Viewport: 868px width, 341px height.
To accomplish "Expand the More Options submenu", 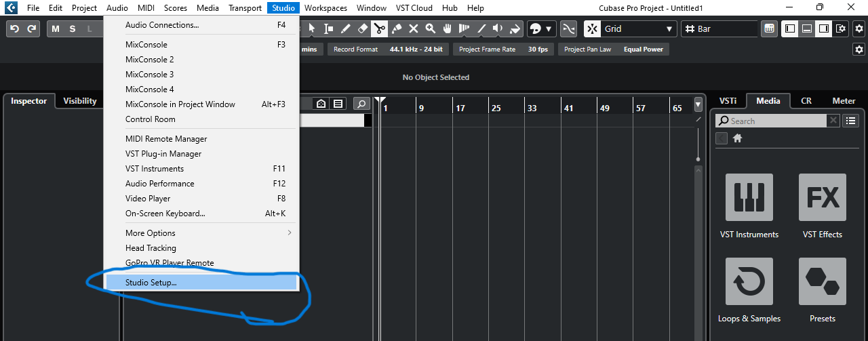I will [x=201, y=233].
